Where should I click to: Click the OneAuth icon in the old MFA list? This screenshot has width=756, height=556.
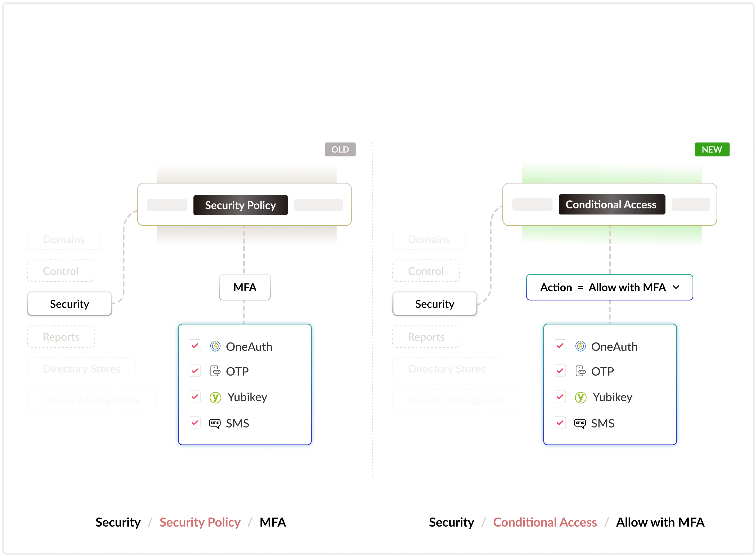tap(215, 346)
